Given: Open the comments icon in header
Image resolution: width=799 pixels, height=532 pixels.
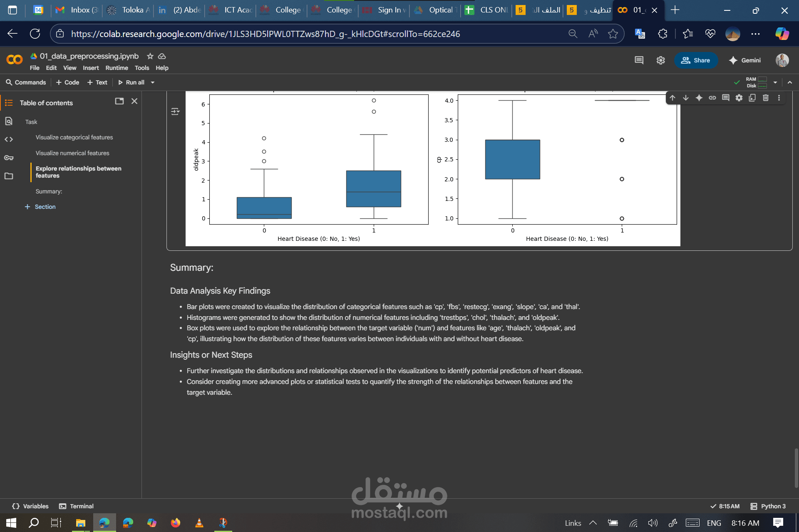Looking at the screenshot, I should point(639,60).
